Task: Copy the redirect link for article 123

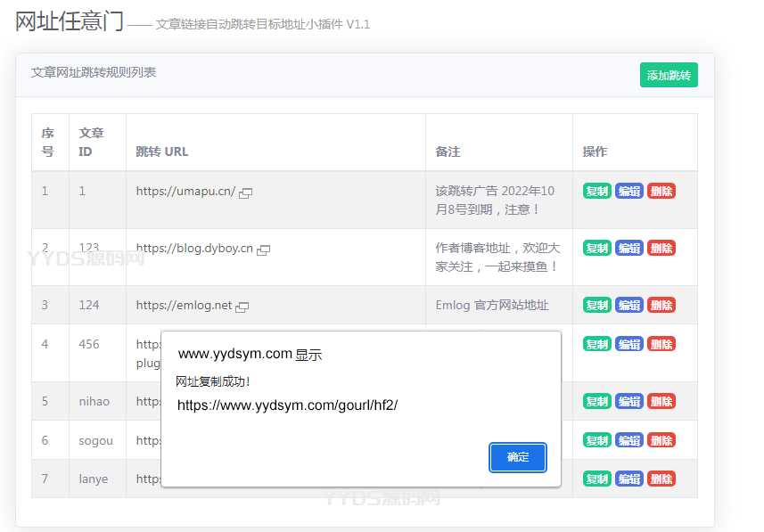Action: [x=596, y=248]
